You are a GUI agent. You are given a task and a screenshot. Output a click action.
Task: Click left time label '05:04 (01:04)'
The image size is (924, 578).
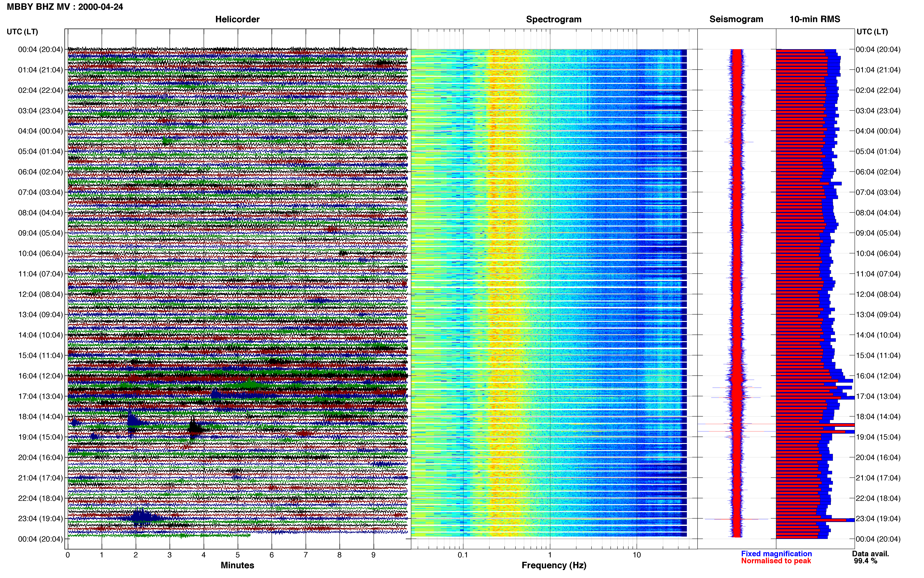[41, 151]
